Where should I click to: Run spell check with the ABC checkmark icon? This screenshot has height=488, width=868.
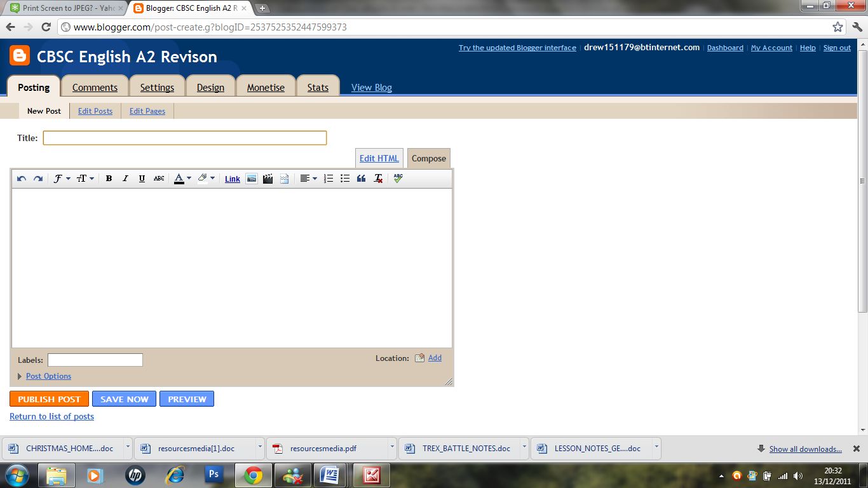[x=397, y=179]
